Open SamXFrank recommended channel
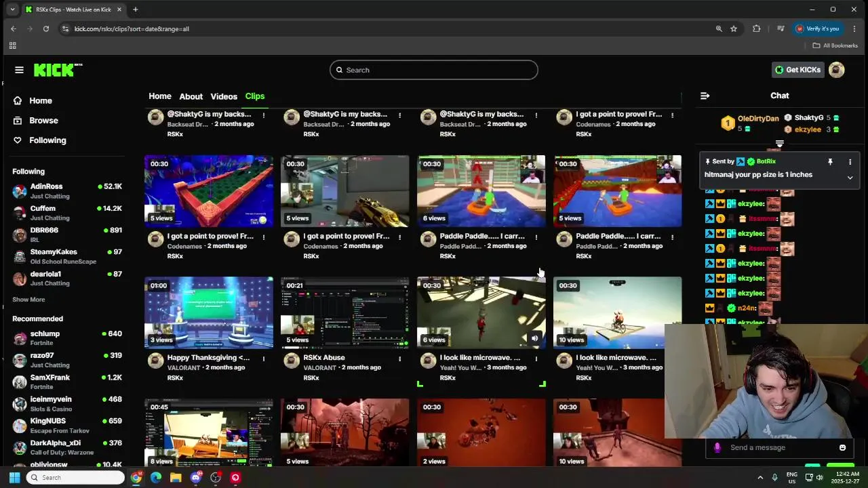868x488 pixels. click(67, 381)
